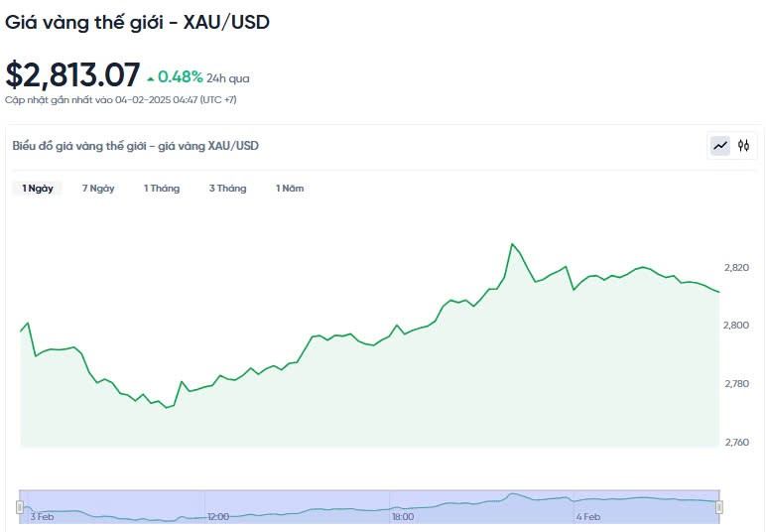The height and width of the screenshot is (532, 766).
Task: Switch to line chart view icon
Action: point(720,146)
